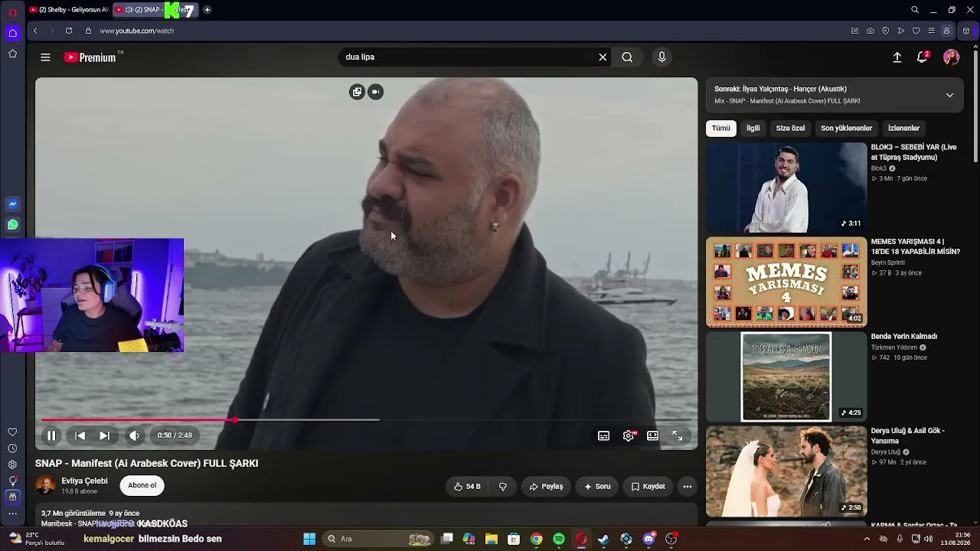This screenshot has height=551, width=980.
Task: Enter fullscreen video mode
Action: (678, 435)
